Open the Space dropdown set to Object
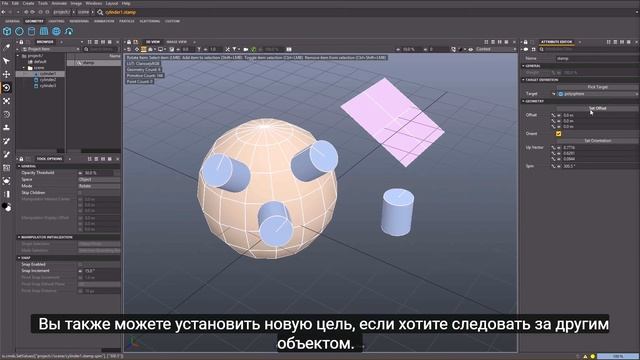Image resolution: width=640 pixels, height=360 pixels. (99, 179)
